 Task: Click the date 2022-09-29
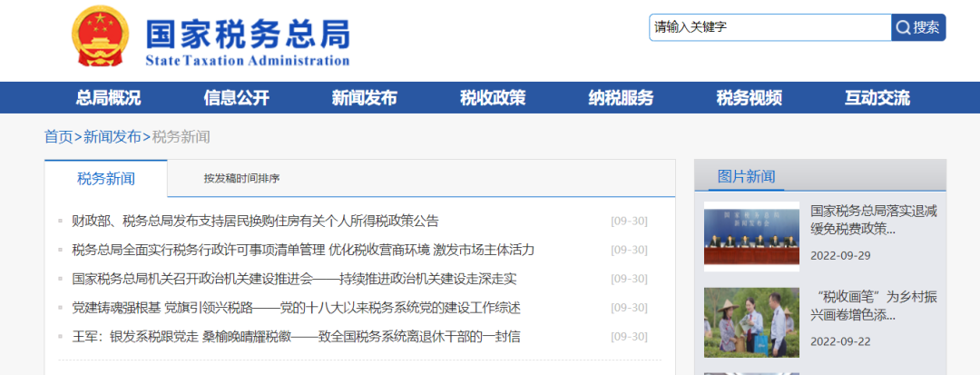(840, 256)
